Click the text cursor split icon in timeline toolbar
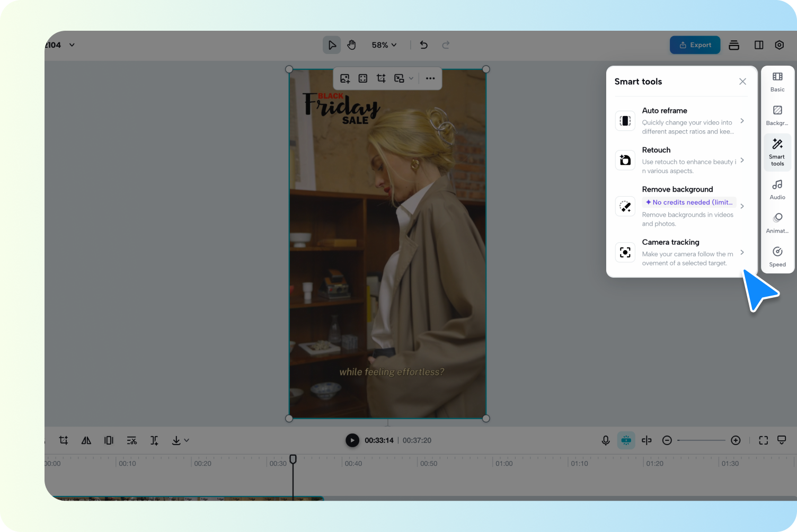 click(x=154, y=440)
